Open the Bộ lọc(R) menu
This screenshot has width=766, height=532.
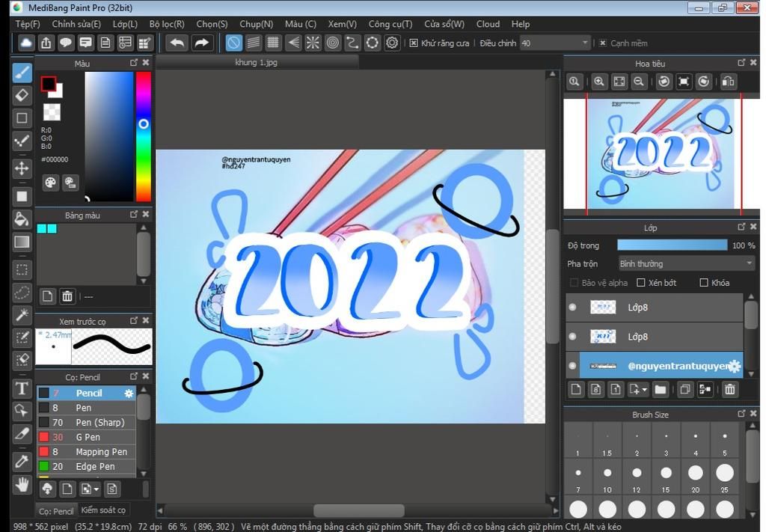[167, 24]
